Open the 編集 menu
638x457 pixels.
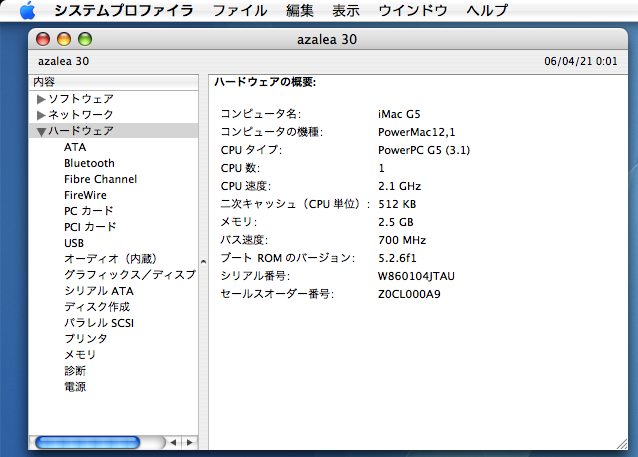pyautogui.click(x=299, y=10)
